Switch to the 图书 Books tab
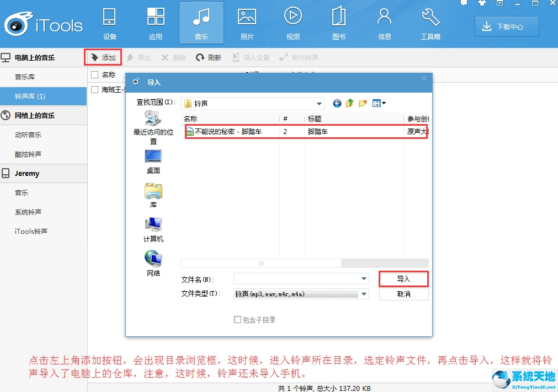 [338, 22]
